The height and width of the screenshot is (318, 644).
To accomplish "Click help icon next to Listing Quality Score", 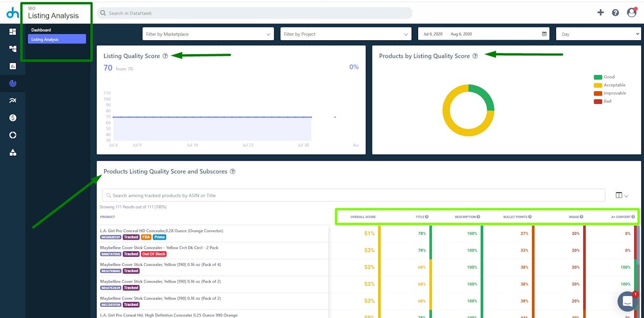I will [x=165, y=56].
